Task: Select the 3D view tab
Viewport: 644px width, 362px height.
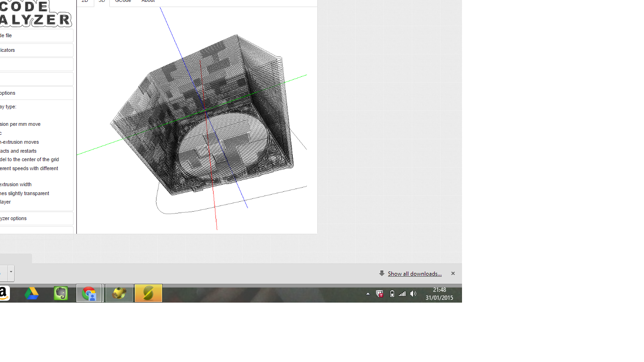Action: [102, 2]
